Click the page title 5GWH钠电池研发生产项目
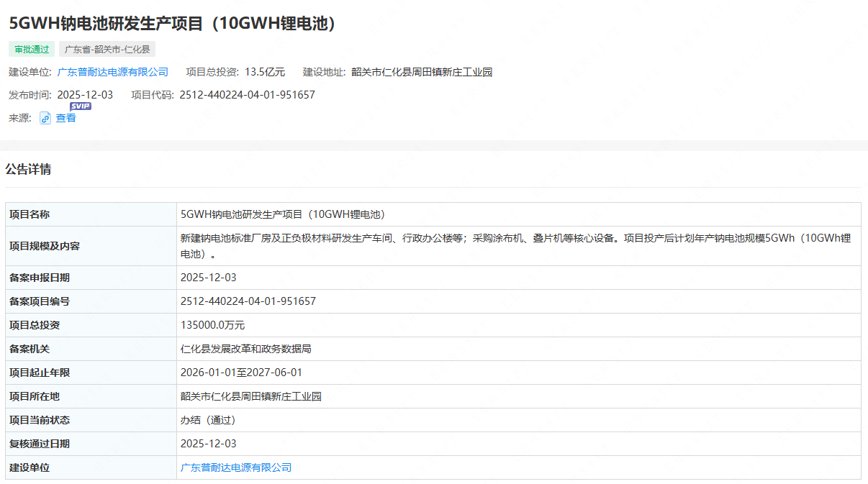This screenshot has height=484, width=868. tap(173, 23)
